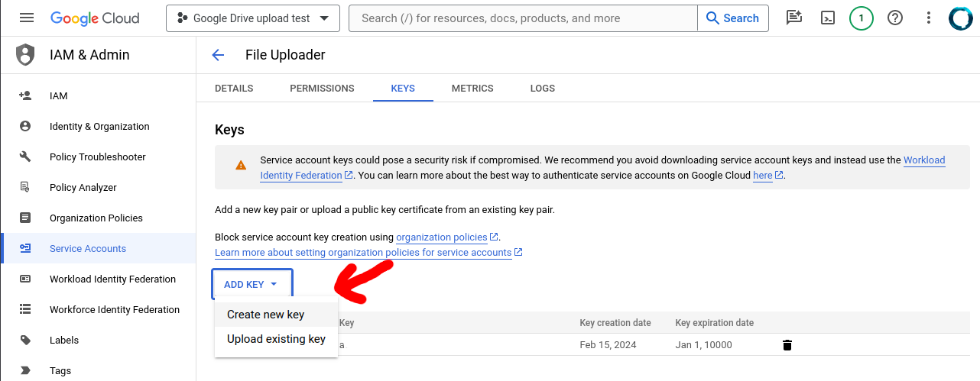Click the user account avatar

tap(960, 18)
